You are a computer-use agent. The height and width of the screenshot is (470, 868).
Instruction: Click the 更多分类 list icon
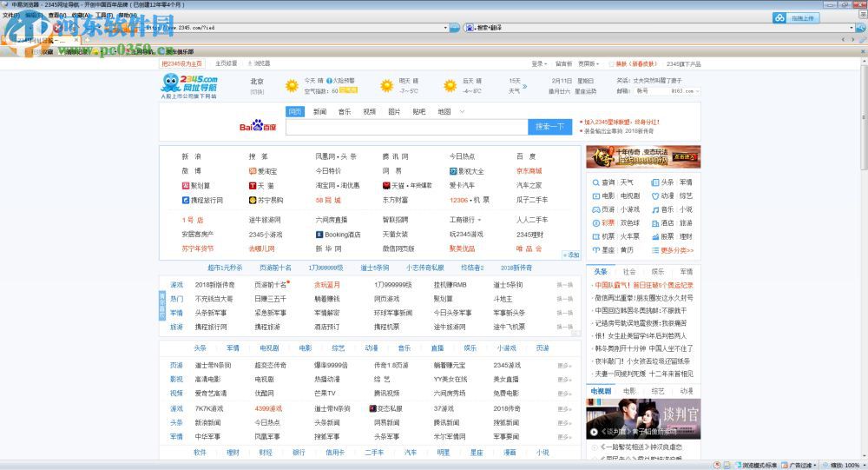point(655,250)
